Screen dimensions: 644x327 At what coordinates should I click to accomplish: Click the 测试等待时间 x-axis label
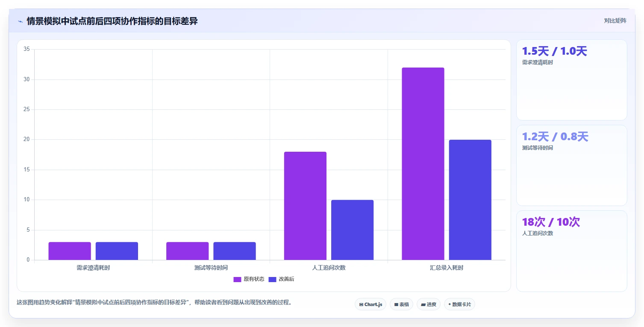(211, 268)
